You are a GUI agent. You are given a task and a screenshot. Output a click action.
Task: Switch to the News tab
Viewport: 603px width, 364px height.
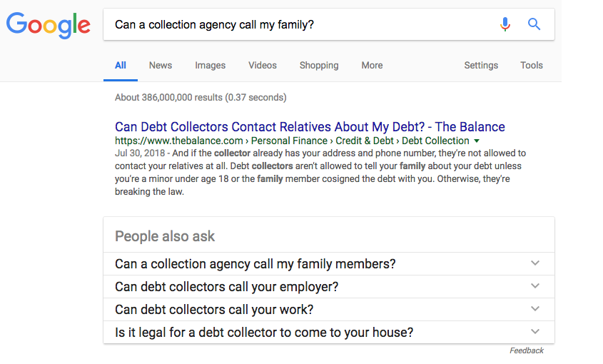[161, 66]
